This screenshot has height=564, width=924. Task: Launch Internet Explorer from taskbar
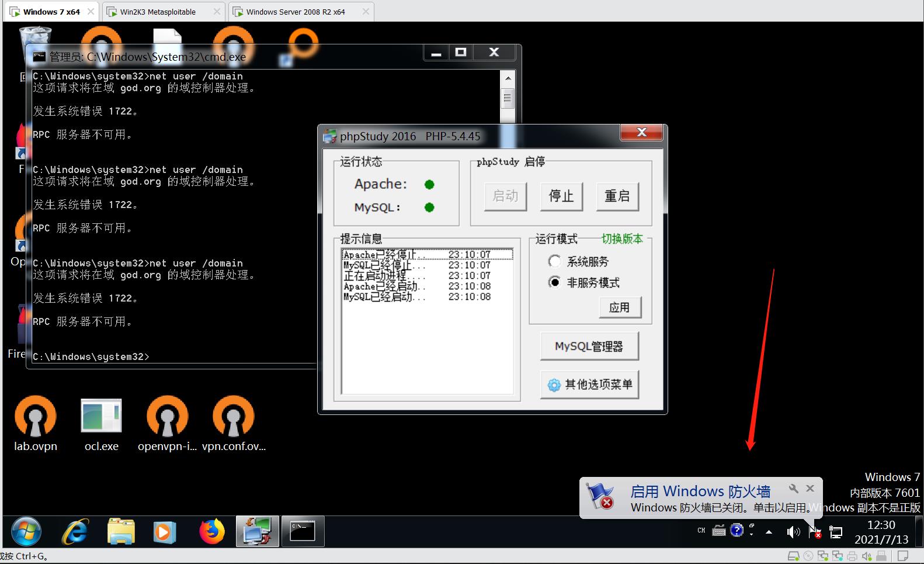pos(75,531)
